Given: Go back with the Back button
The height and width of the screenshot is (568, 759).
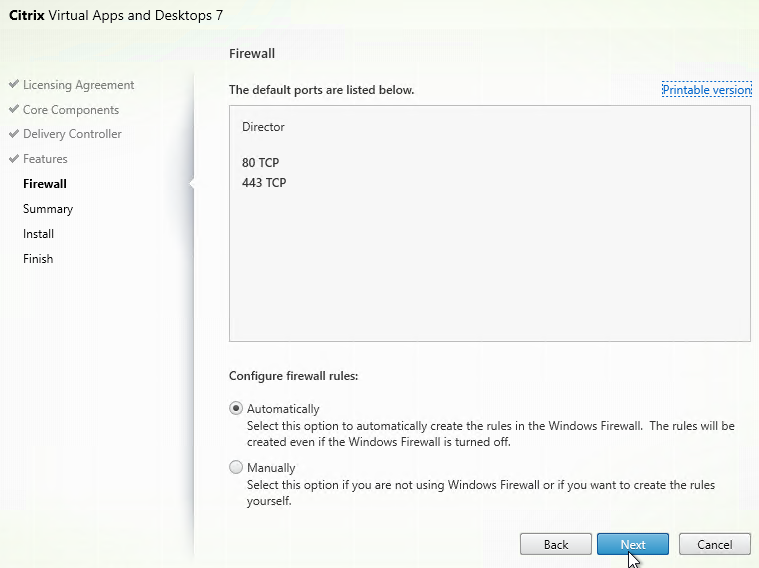Looking at the screenshot, I should coord(556,544).
